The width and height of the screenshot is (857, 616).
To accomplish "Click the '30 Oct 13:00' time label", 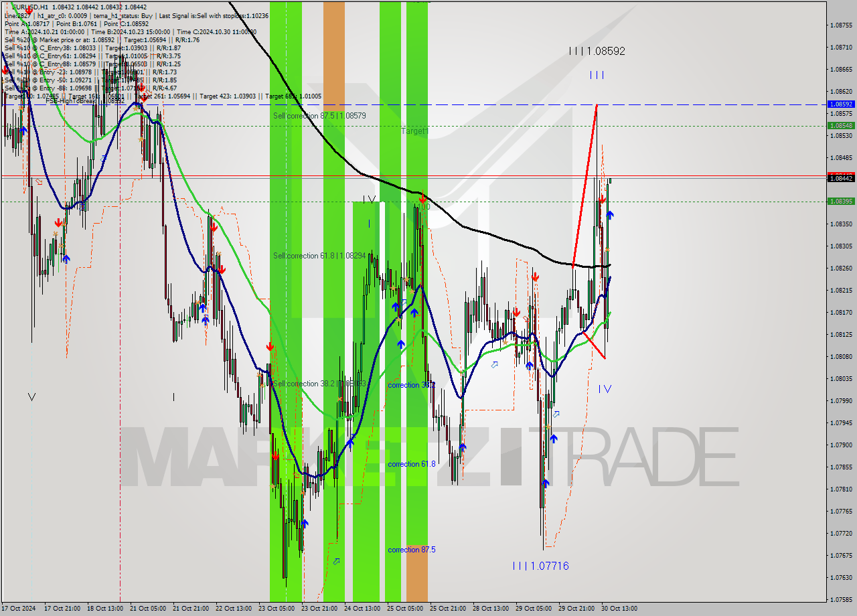I will coord(619,609).
